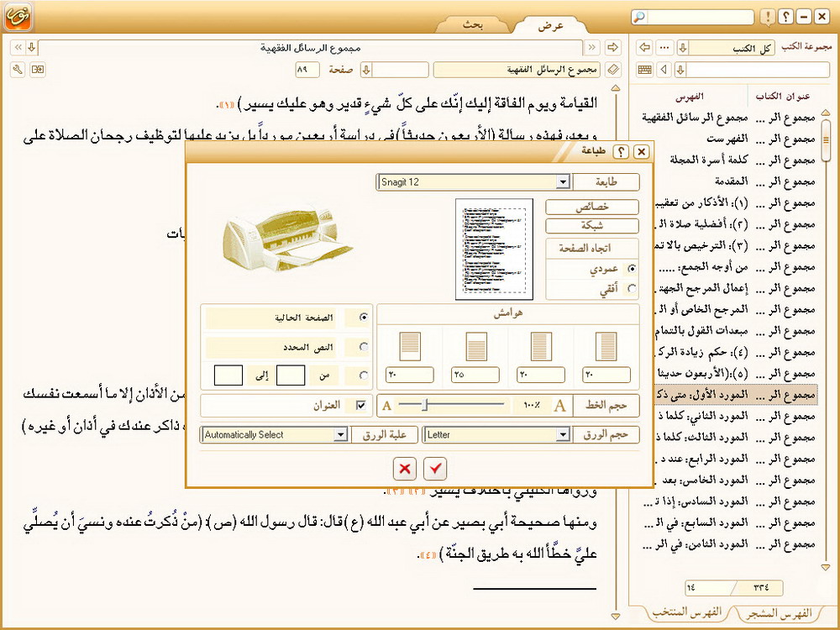Click the double-chevron button right of the title bar field

591,48
